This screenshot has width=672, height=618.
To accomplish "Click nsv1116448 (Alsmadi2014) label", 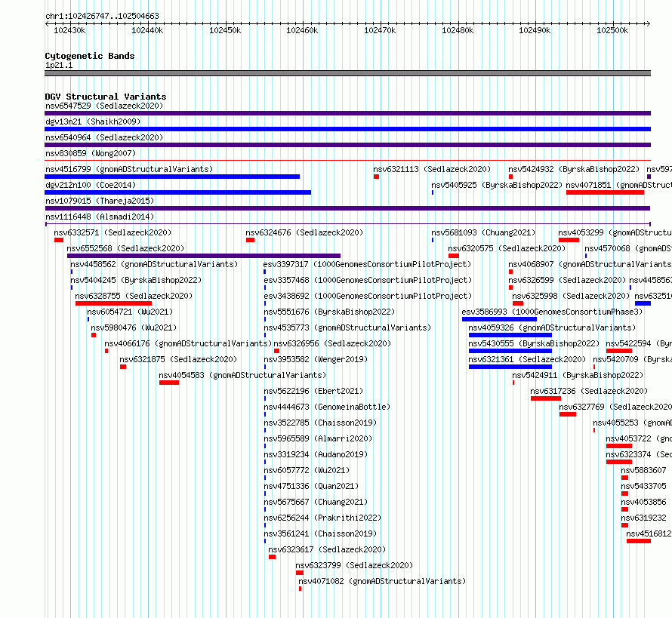I will tap(100, 217).
